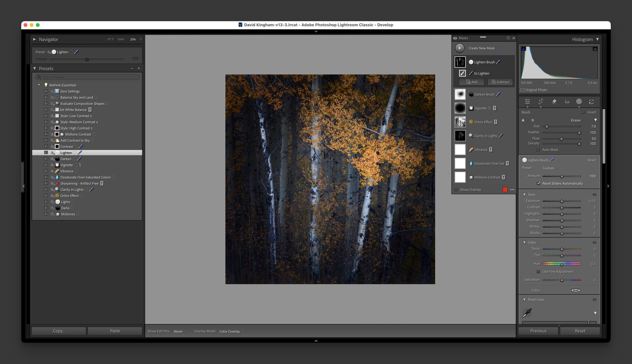Click the Clarity in Lights magnifier icon
The image size is (632, 364).
pyautogui.click(x=471, y=136)
